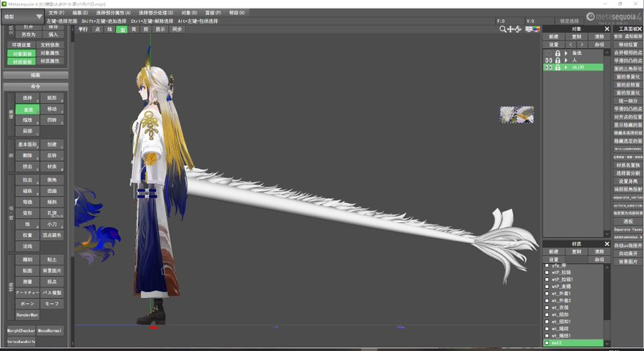Select the 倒角 bevel command
This screenshot has height=351, width=644.
coord(52,180)
